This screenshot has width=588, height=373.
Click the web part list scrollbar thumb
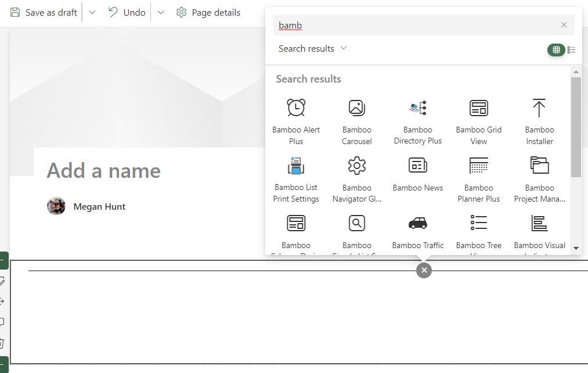tap(576, 127)
